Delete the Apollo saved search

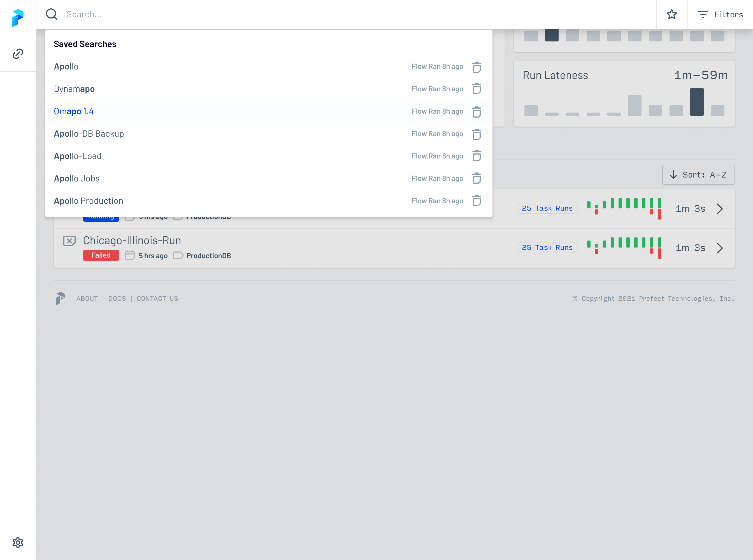477,67
